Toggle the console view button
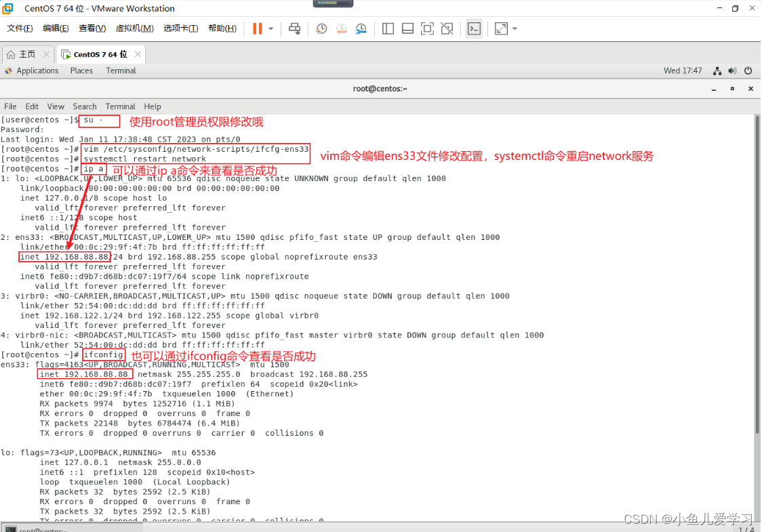This screenshot has width=762, height=532. click(474, 28)
